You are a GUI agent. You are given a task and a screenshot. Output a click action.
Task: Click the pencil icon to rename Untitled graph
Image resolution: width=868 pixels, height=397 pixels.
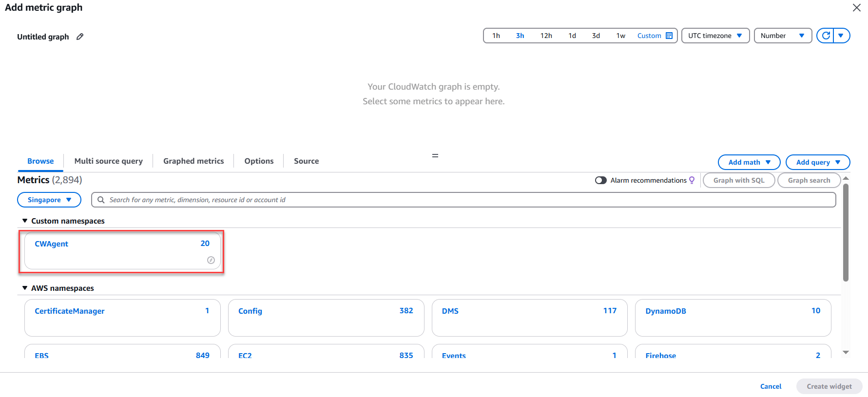(80, 37)
